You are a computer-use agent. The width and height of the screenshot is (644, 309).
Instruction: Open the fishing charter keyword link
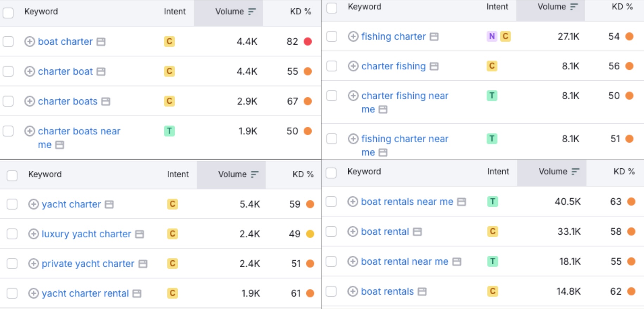click(x=394, y=36)
